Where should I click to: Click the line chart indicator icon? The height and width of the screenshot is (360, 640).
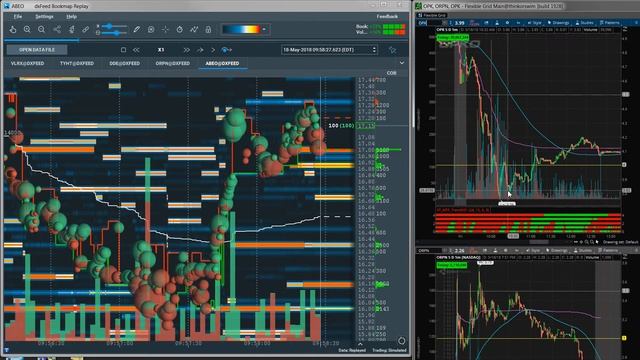[194, 29]
